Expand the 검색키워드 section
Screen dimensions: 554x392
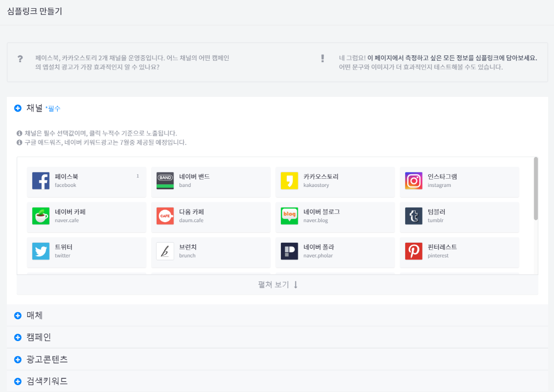pyautogui.click(x=277, y=381)
